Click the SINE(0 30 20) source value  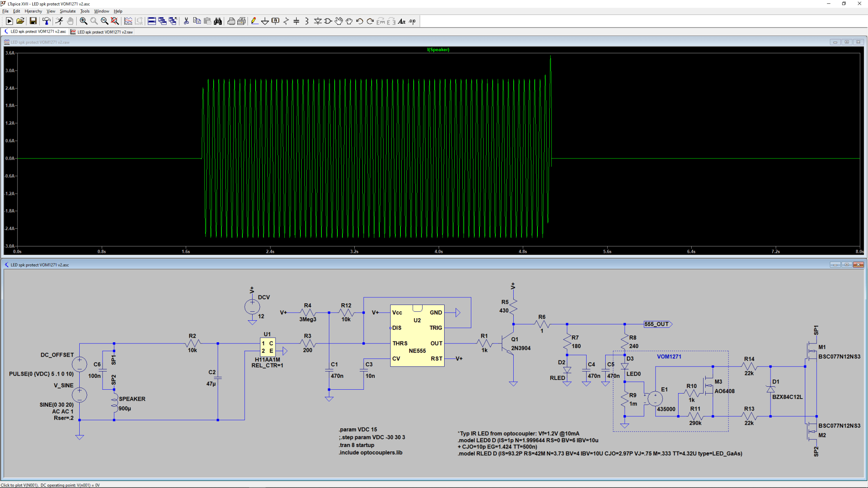pos(56,405)
